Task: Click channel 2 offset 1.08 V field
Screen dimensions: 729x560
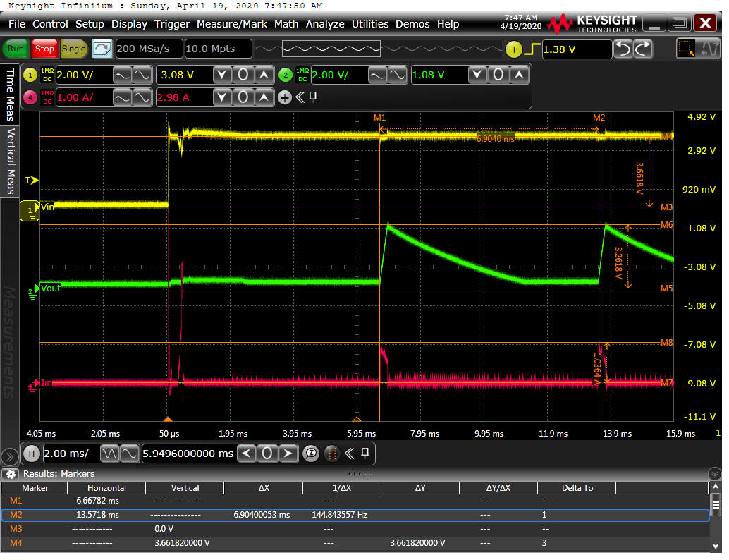Action: [439, 75]
